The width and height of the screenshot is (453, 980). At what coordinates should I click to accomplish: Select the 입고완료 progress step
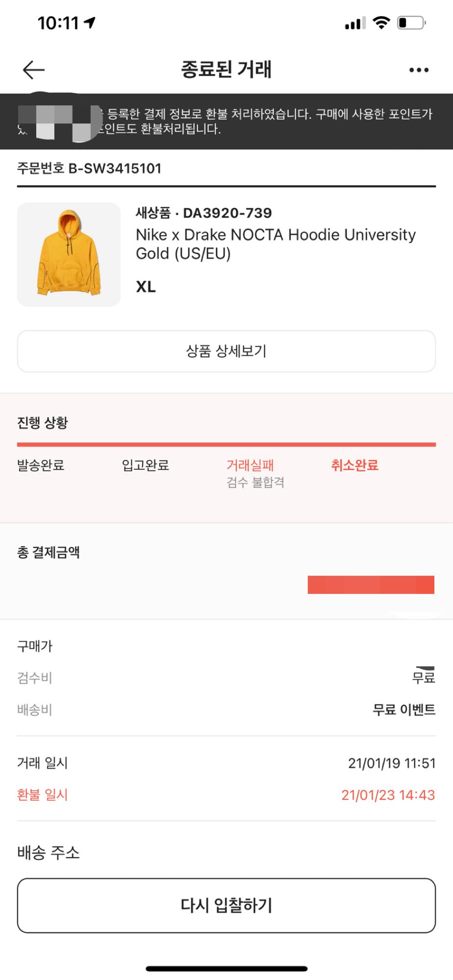pyautogui.click(x=145, y=465)
